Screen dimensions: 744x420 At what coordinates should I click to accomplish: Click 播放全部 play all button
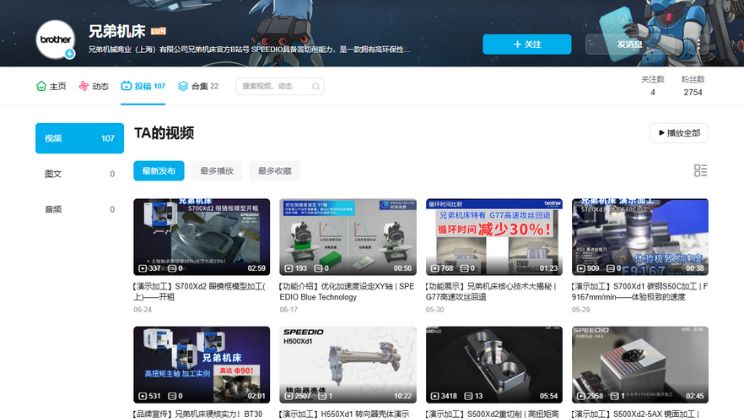(678, 133)
